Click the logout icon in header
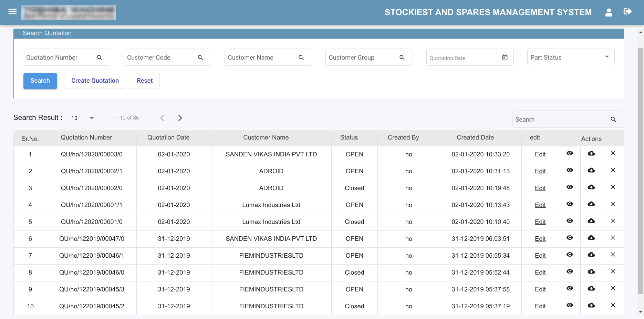The width and height of the screenshot is (644, 319). pos(627,12)
